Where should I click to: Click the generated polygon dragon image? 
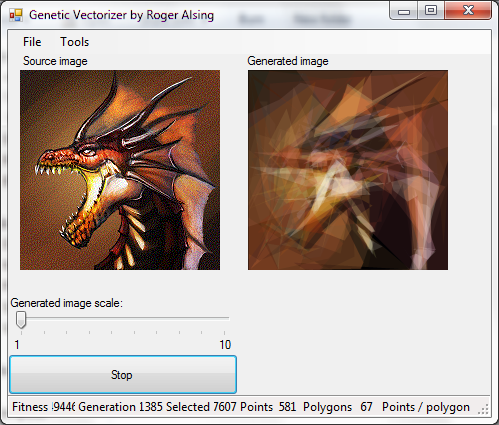(x=348, y=170)
